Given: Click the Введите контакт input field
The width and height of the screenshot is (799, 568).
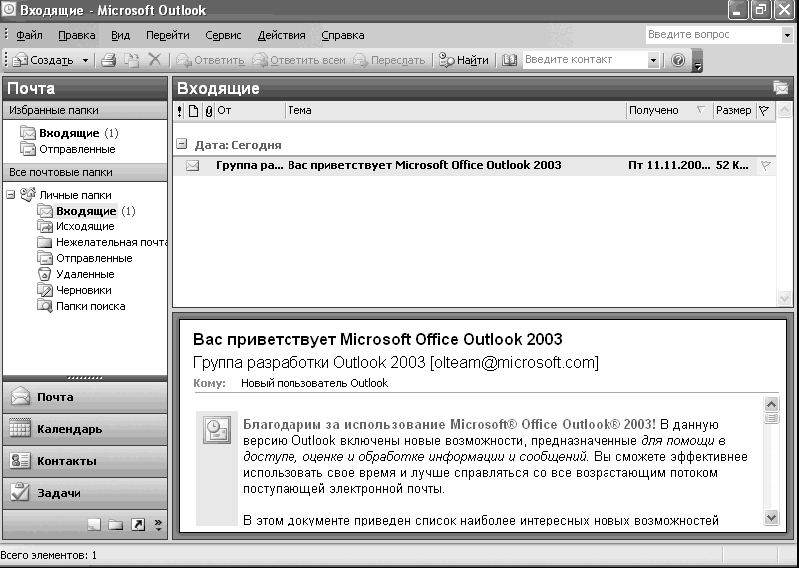Looking at the screenshot, I should tap(584, 60).
